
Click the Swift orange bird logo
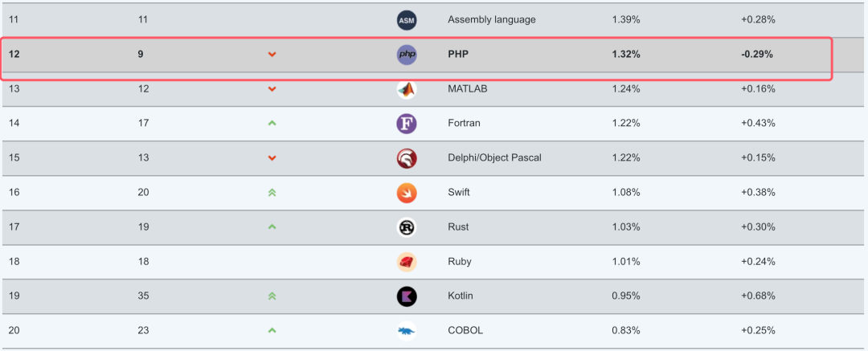(407, 193)
